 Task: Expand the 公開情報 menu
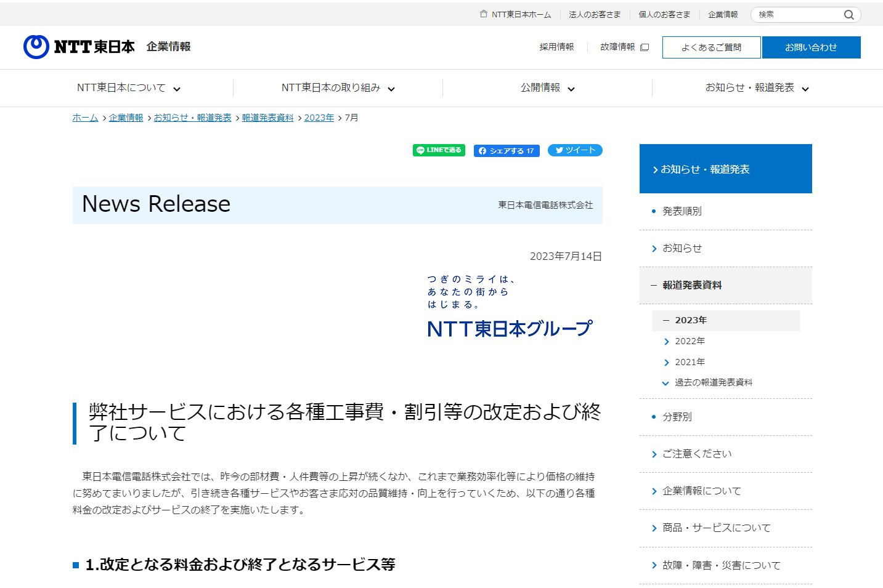[x=547, y=88]
